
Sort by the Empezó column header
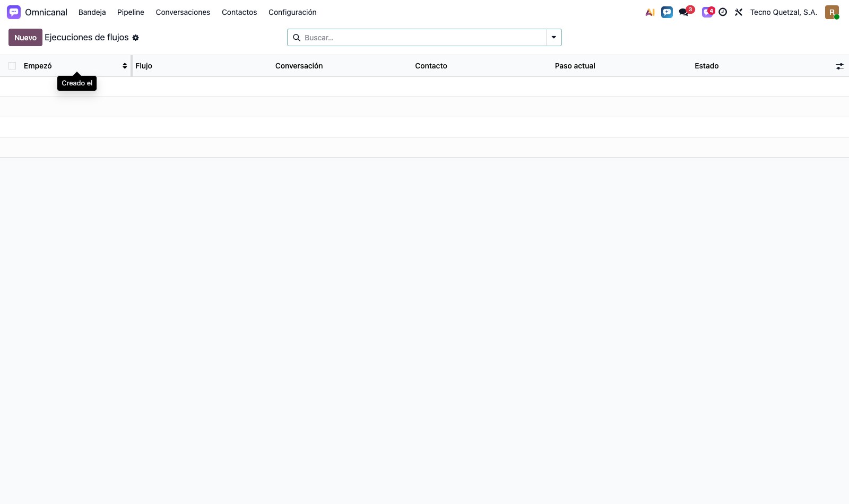38,66
